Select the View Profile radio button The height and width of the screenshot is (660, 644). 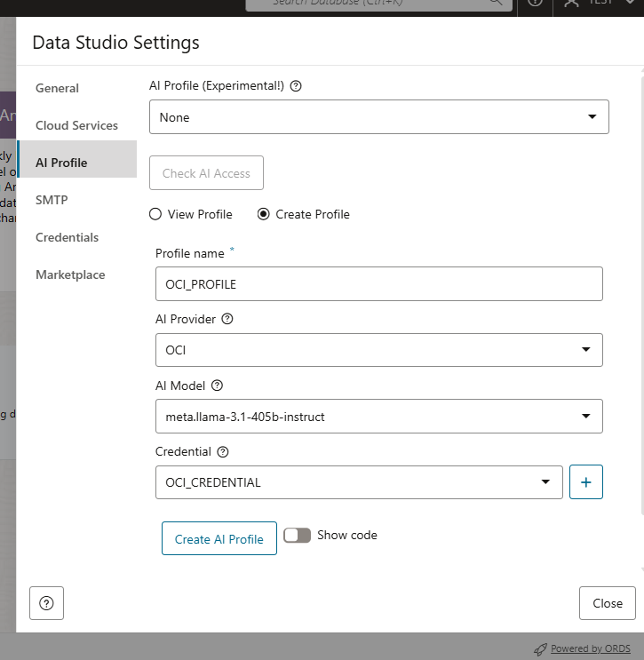155,214
